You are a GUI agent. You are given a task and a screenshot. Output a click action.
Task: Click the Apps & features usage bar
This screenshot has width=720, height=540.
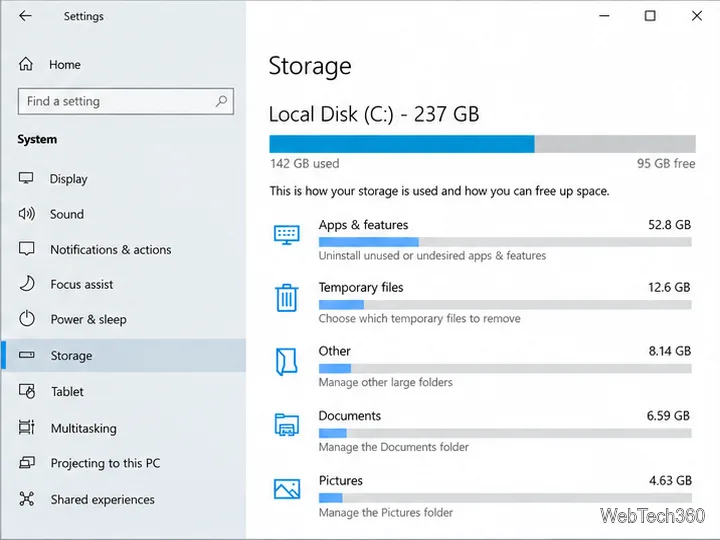click(x=505, y=242)
